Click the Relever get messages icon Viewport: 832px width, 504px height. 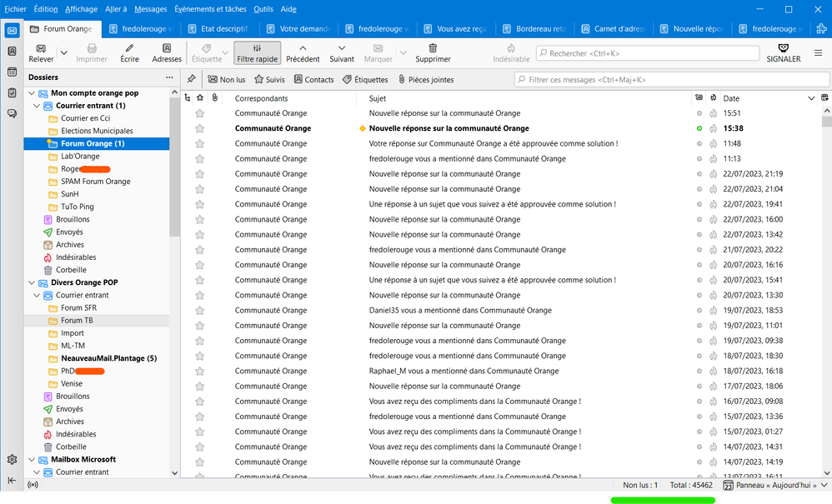pyautogui.click(x=41, y=49)
